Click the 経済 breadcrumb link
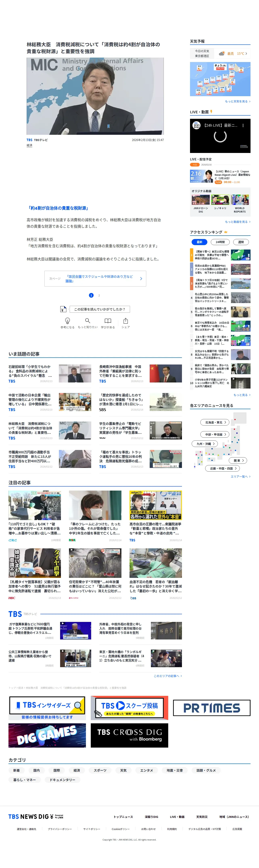 coord(21,688)
